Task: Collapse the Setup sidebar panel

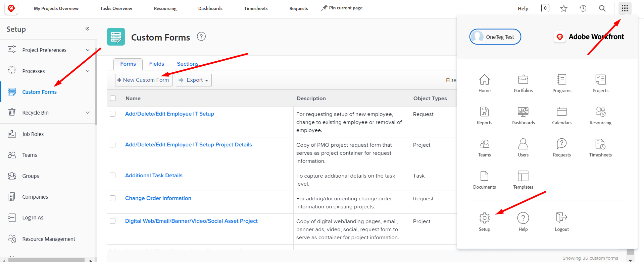Action: pos(87,29)
